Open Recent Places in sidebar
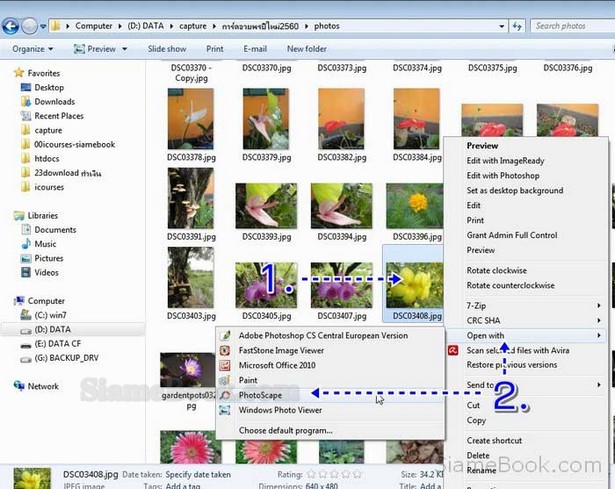 point(59,116)
